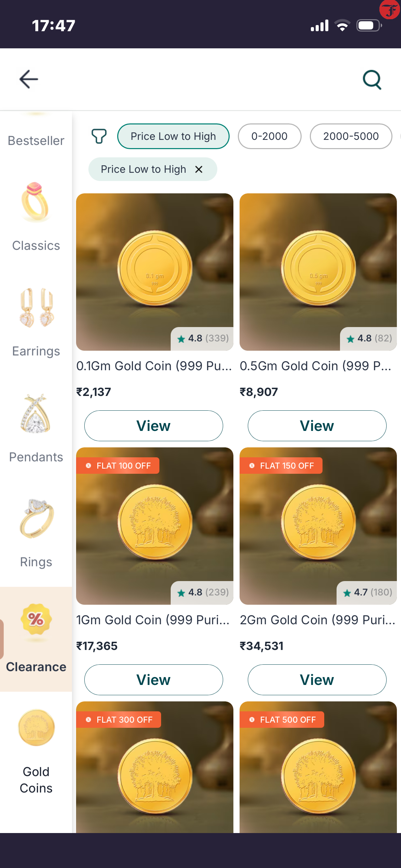Switch to the Bestseller category
The height and width of the screenshot is (868, 401).
(36, 141)
